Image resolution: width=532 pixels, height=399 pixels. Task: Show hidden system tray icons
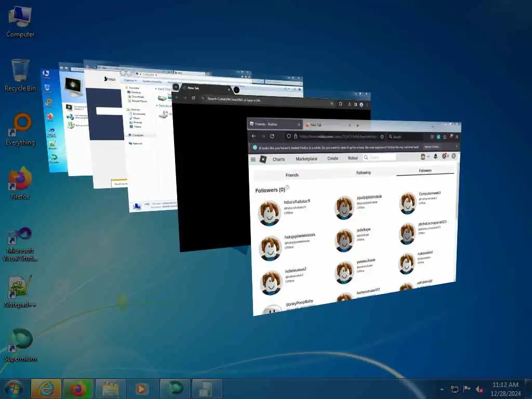point(442,389)
